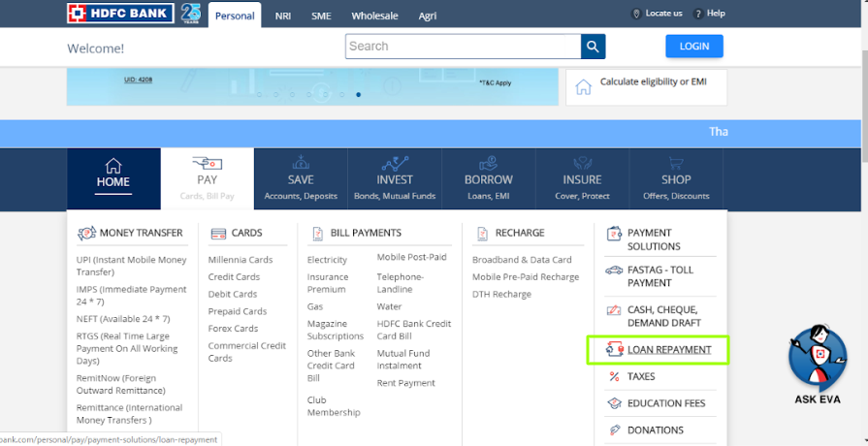
Task: Open DTH Recharge link
Action: pyautogui.click(x=501, y=295)
